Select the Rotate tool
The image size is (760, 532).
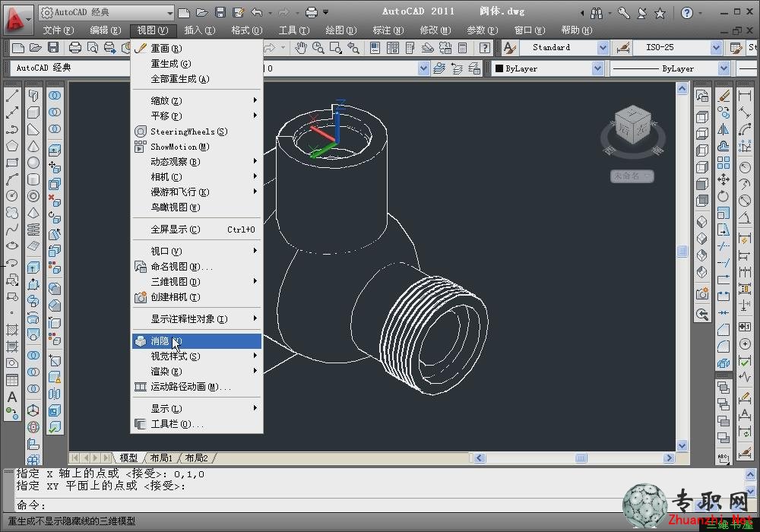[x=724, y=196]
